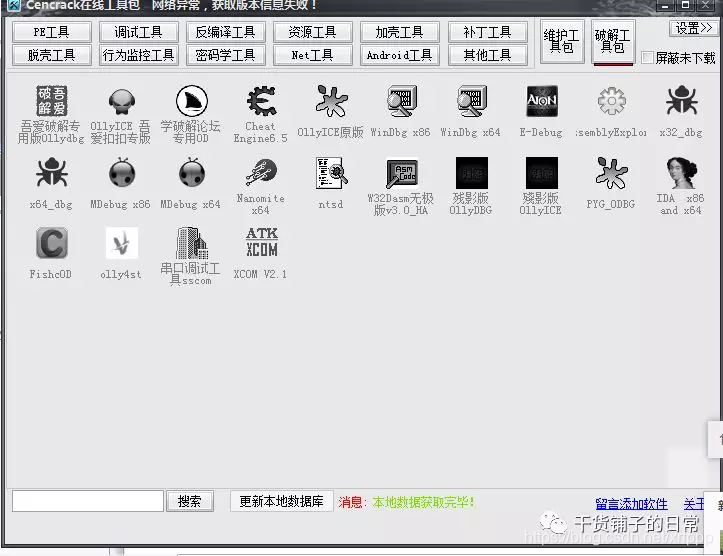
Task: Select the 资源工具 category
Action: point(313,32)
